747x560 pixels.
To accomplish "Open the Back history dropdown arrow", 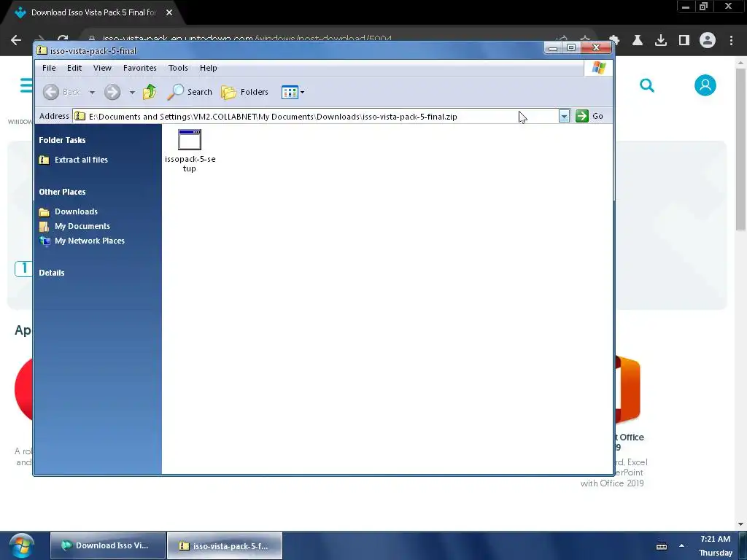I will tap(93, 92).
